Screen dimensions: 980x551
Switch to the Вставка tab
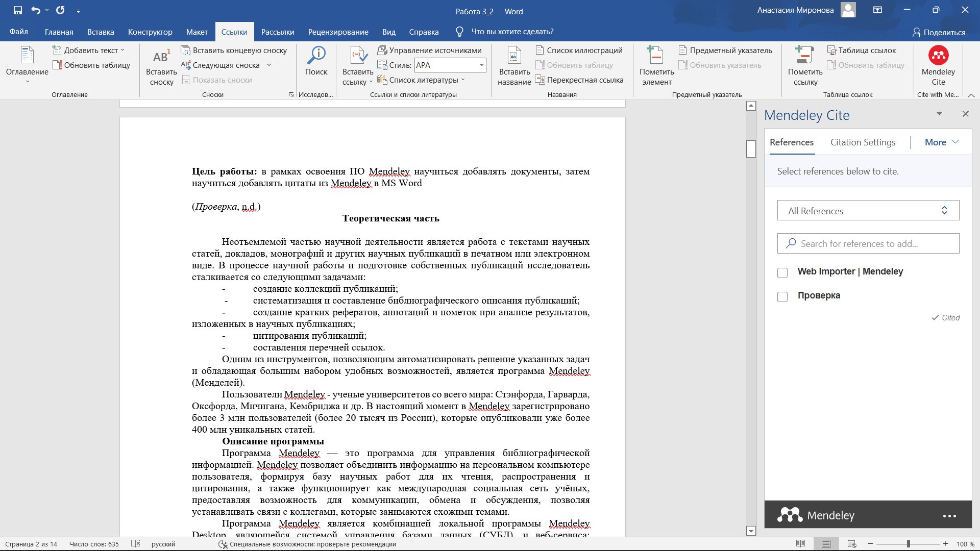[101, 32]
